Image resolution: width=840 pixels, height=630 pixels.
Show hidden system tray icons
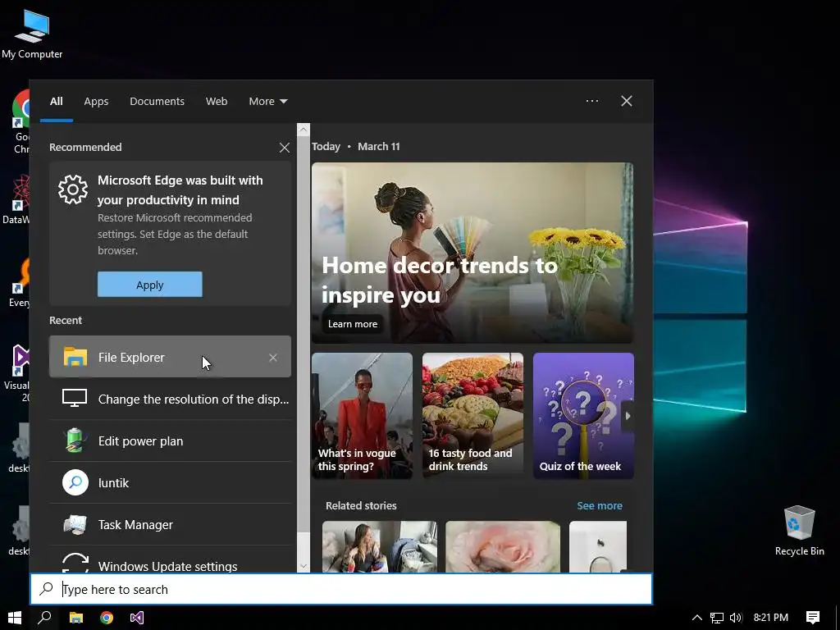(697, 618)
